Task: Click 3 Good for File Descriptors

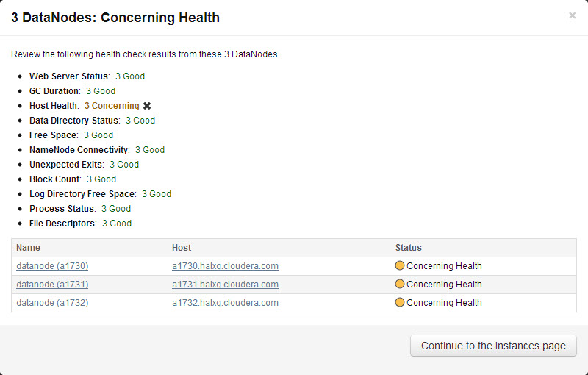Action: 117,223
